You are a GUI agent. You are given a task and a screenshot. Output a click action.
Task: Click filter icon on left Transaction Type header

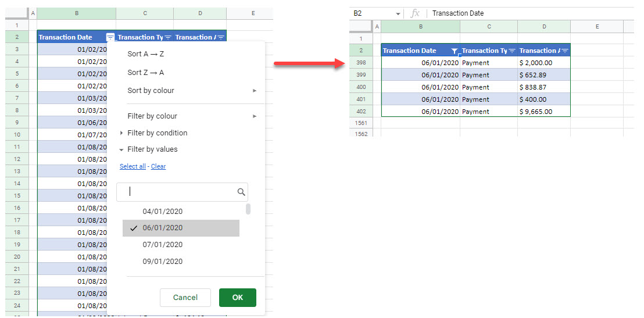click(168, 37)
